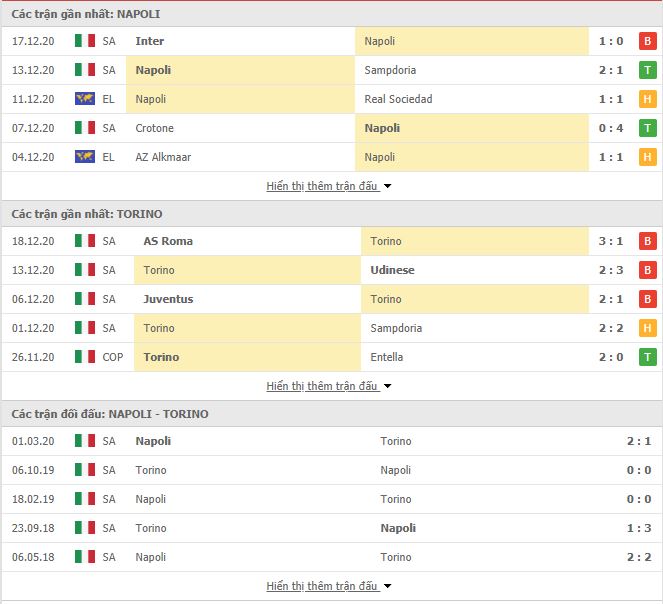Image resolution: width=663 pixels, height=604 pixels.
Task: Click Italy flag icon on 17.12.20 Inter row
Action: click(85, 41)
